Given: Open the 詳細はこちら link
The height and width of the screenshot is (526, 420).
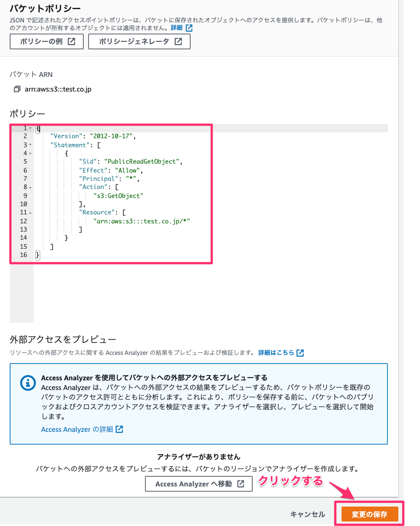Looking at the screenshot, I should [x=275, y=352].
